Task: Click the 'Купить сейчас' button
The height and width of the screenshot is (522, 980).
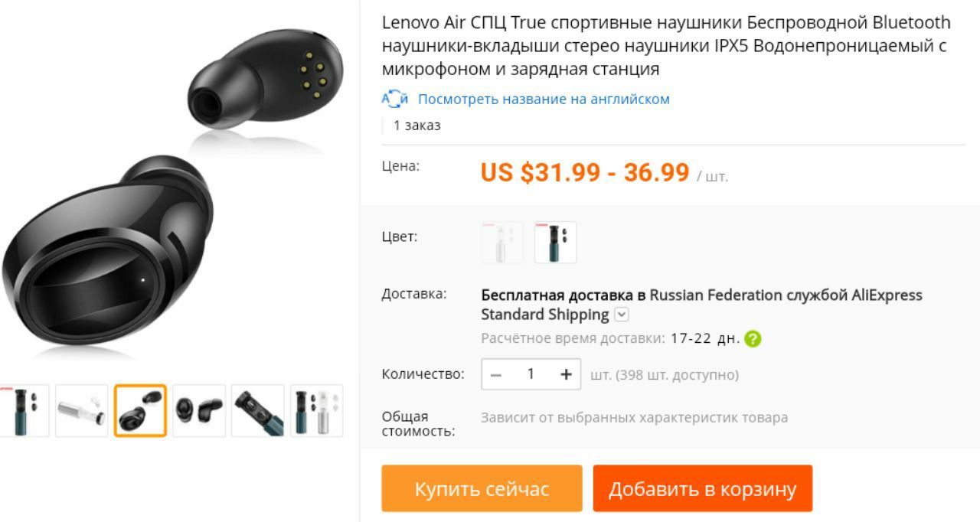Action: [x=482, y=488]
